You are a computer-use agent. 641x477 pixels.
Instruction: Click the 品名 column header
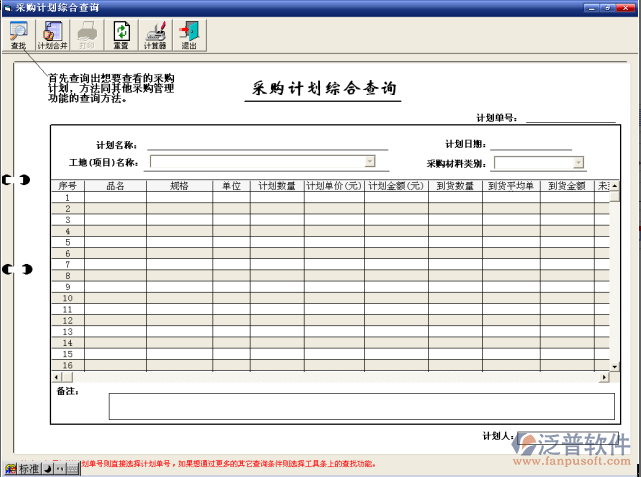115,186
